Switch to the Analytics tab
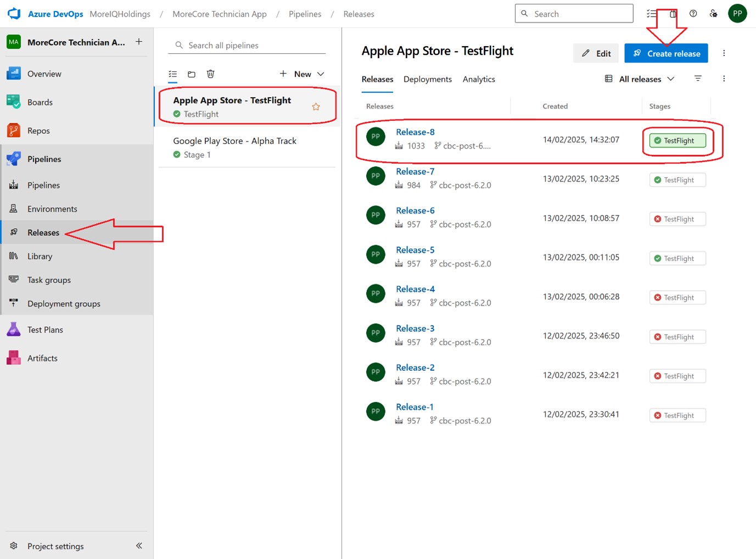 478,79
